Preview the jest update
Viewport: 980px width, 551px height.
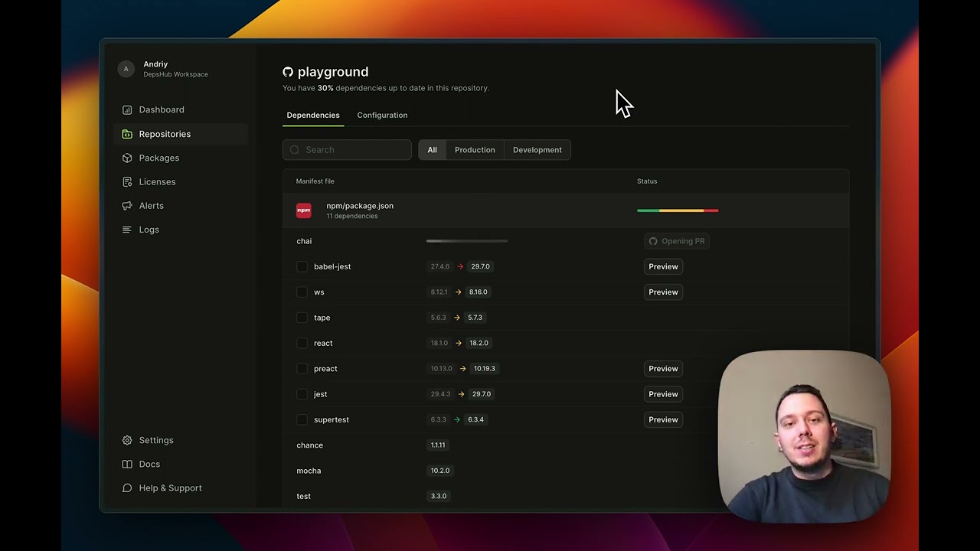[x=663, y=394]
